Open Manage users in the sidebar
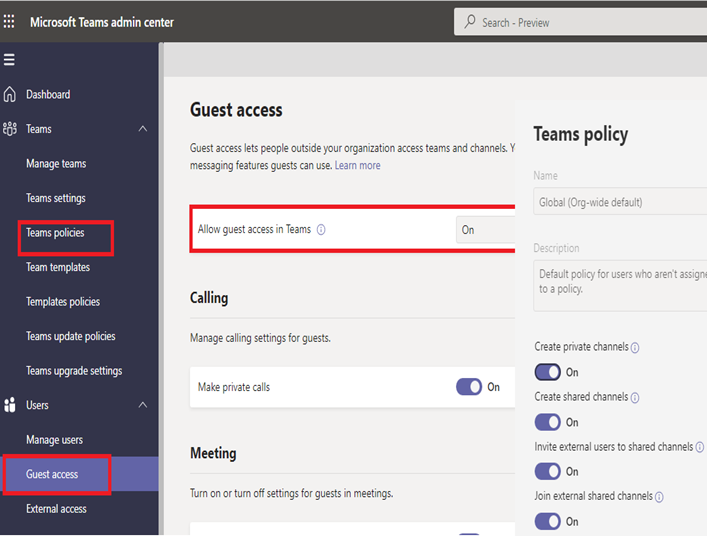 (x=54, y=440)
